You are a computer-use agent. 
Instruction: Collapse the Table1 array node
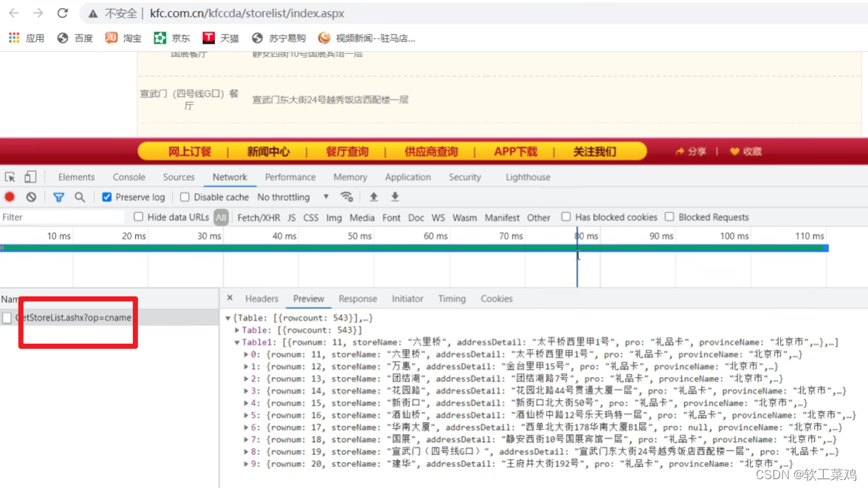coord(237,342)
